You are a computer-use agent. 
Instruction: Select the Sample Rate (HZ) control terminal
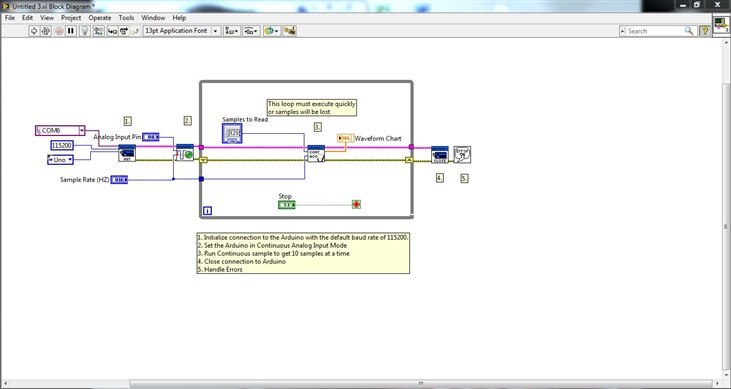[119, 180]
